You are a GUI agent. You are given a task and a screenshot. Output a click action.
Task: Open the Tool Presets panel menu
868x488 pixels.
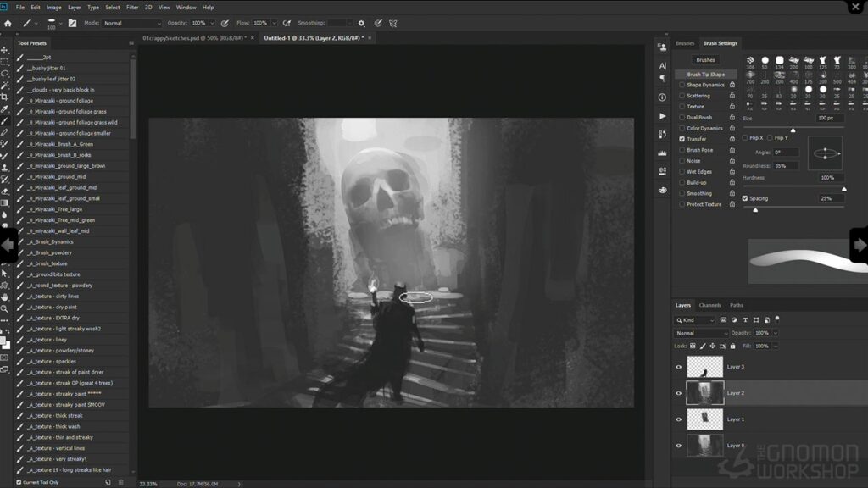coord(131,43)
